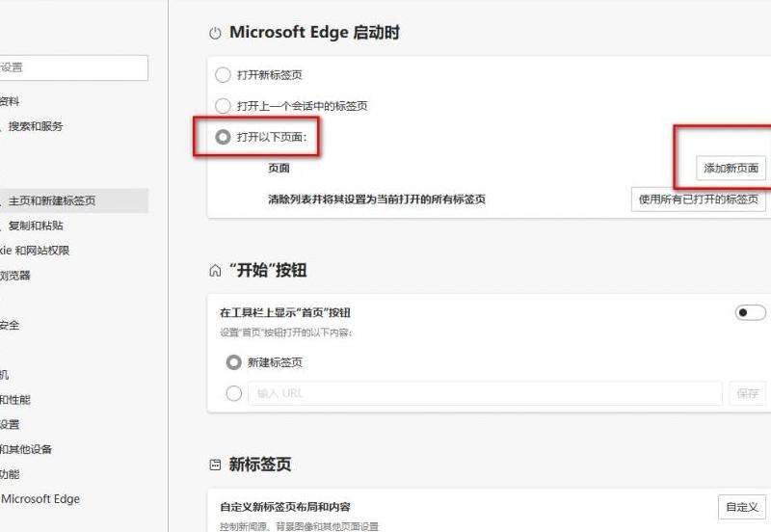Toggle the 在工具栏上显示"首页"按钮 switch
This screenshot has height=532, width=771.
(750, 313)
